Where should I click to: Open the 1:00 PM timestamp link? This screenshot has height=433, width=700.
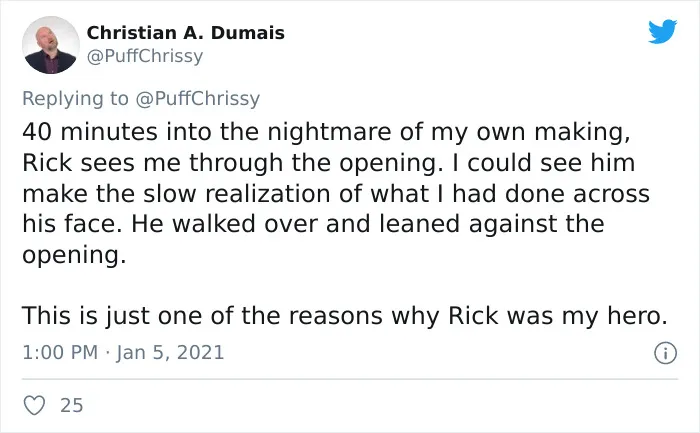click(x=60, y=352)
